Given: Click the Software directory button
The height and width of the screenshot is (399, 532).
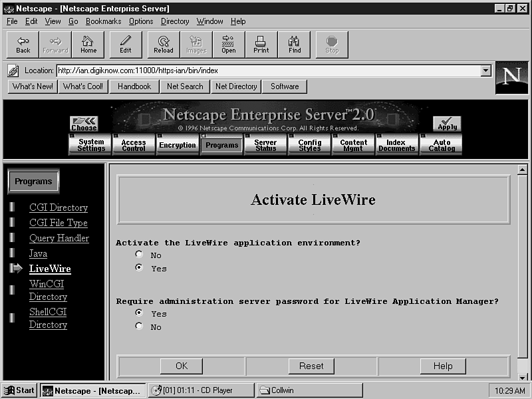Looking at the screenshot, I should 285,86.
